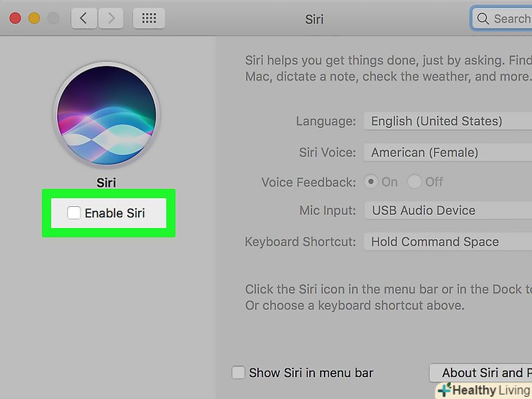Click the green zoom window button
The width and height of the screenshot is (532, 399).
pyautogui.click(x=54, y=18)
